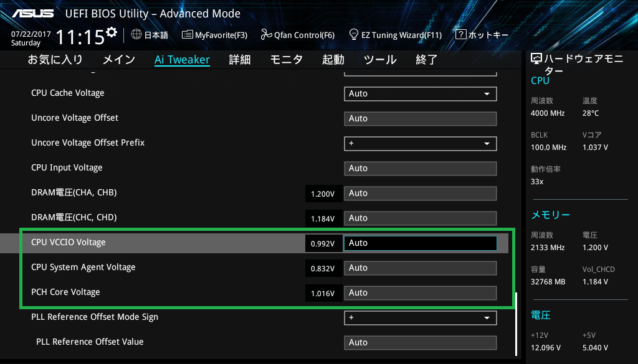Click the 1.184V reading beside DRAM CHC, CHD

323,219
